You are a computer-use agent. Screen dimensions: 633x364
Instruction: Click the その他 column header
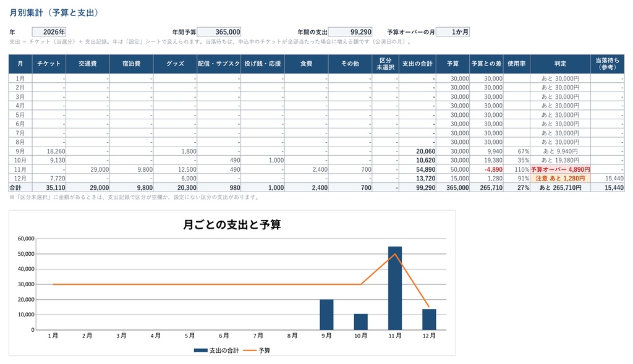(x=350, y=64)
